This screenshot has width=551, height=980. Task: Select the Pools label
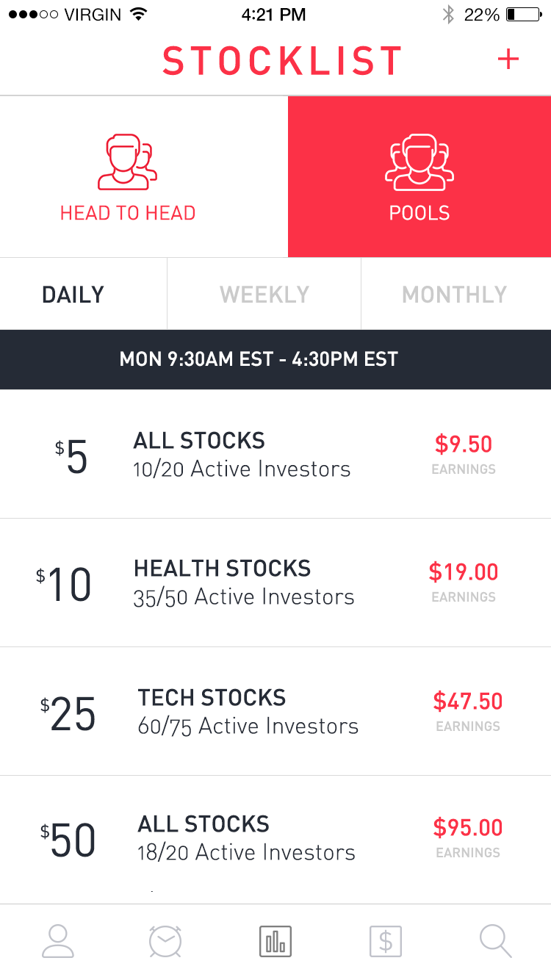[419, 213]
